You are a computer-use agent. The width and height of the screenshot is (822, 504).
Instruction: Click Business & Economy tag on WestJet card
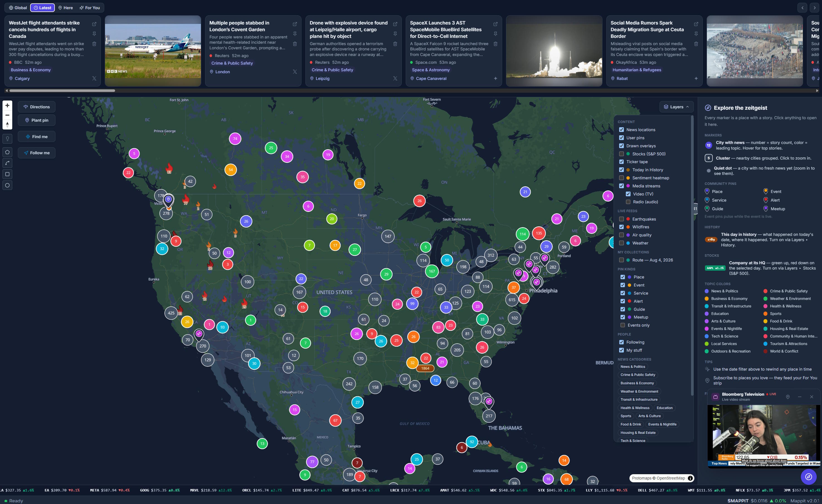(31, 70)
